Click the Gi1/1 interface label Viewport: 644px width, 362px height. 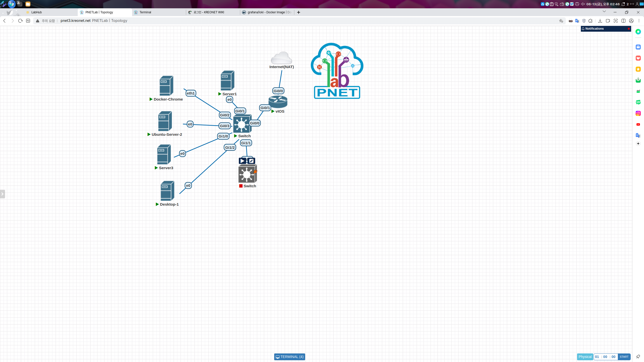[246, 143]
